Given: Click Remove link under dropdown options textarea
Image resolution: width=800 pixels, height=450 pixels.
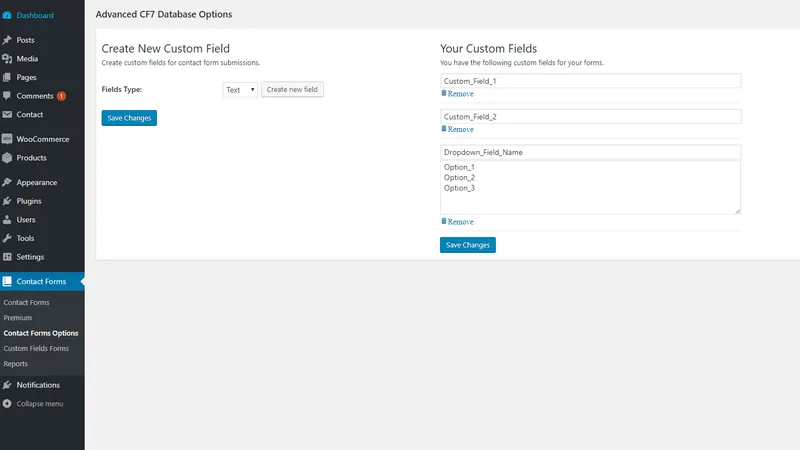Looking at the screenshot, I should pos(461,222).
